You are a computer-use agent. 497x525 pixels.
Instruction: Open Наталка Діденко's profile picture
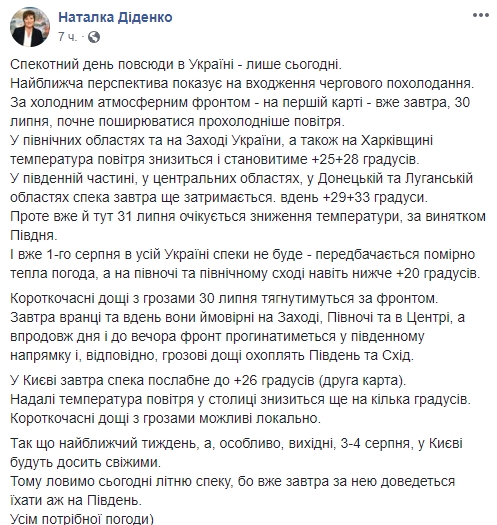coord(30,27)
